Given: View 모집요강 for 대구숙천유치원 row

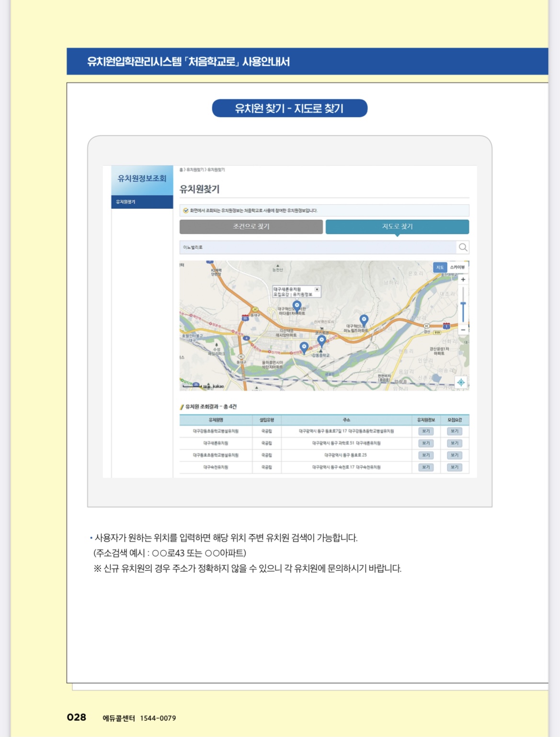Looking at the screenshot, I should point(455,467).
